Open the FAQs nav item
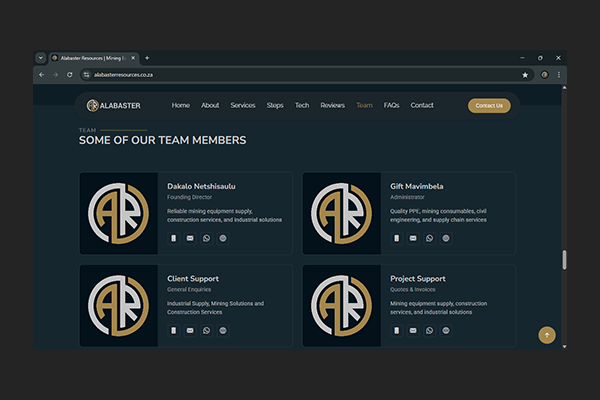Image resolution: width=600 pixels, height=400 pixels. (391, 105)
